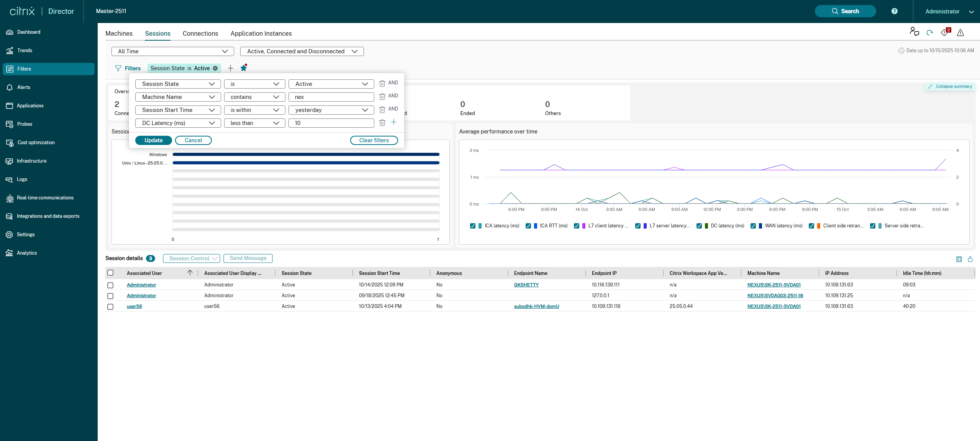Open the help question mark icon

(x=894, y=11)
